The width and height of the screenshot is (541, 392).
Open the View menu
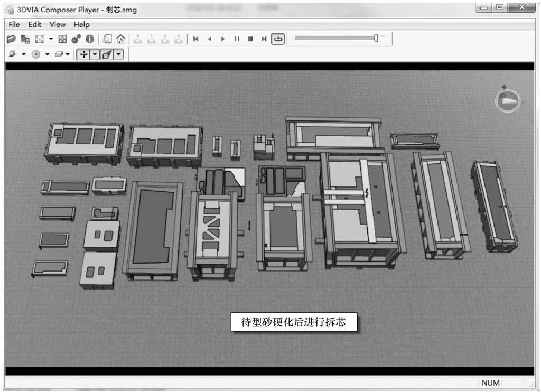58,24
